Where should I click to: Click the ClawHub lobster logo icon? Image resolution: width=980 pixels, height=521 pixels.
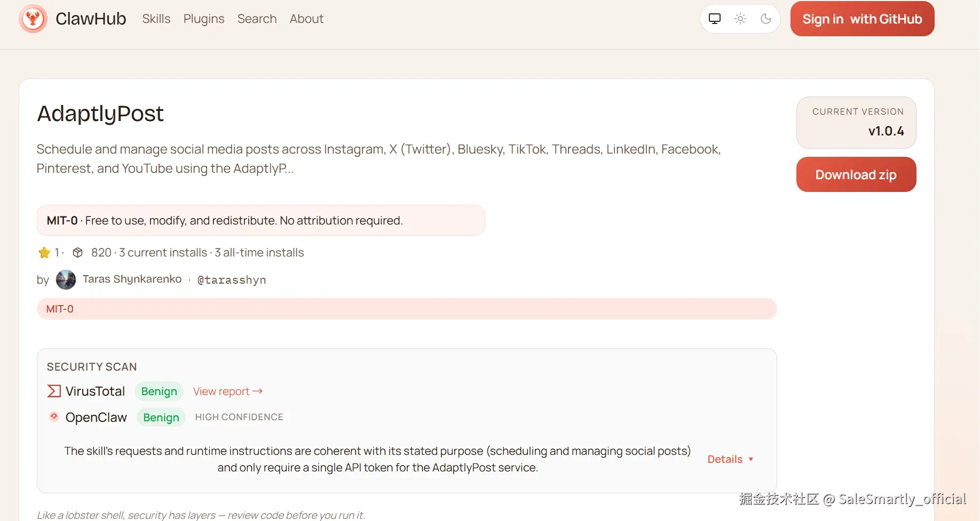33,19
